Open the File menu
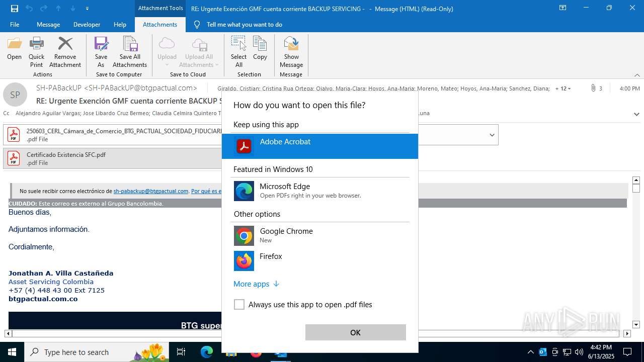 point(15,24)
